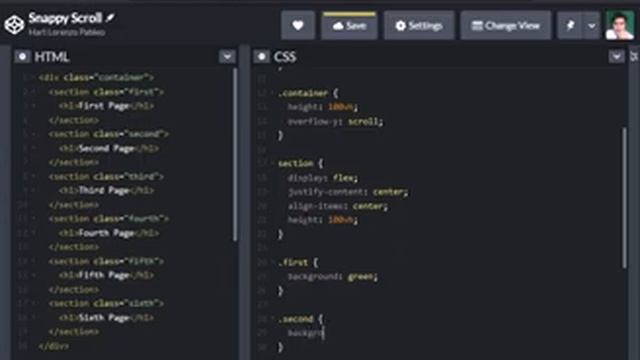This screenshot has width=640, height=360.
Task: Click the display: flex declaration
Action: 323,178
